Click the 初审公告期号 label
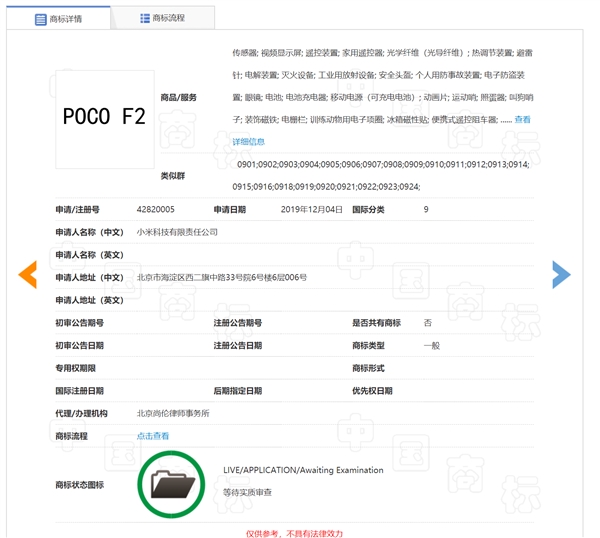 80,323
